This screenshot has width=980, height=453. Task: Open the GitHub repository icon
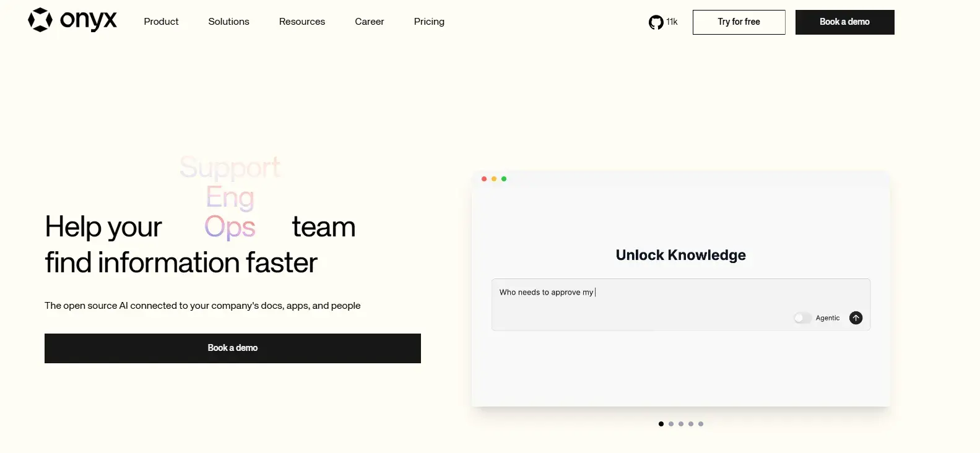656,22
